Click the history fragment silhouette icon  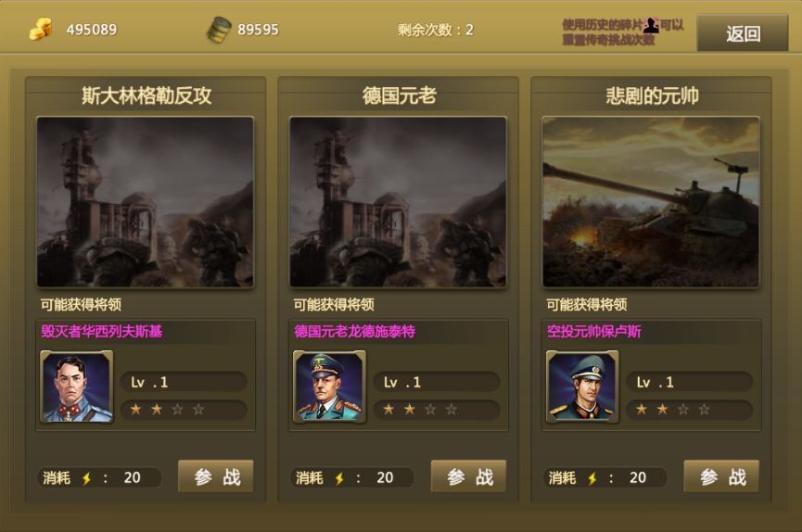(651, 24)
